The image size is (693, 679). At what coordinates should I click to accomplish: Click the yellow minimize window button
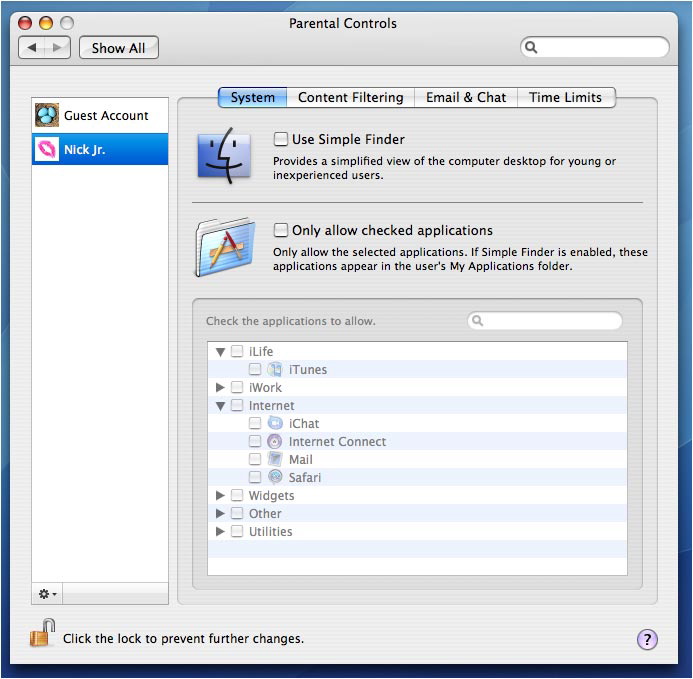point(46,23)
